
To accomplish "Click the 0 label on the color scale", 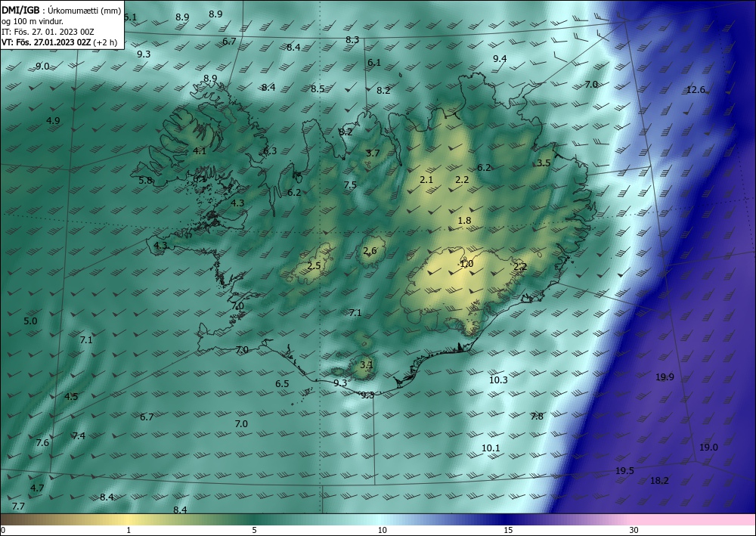I will pos(3,531).
